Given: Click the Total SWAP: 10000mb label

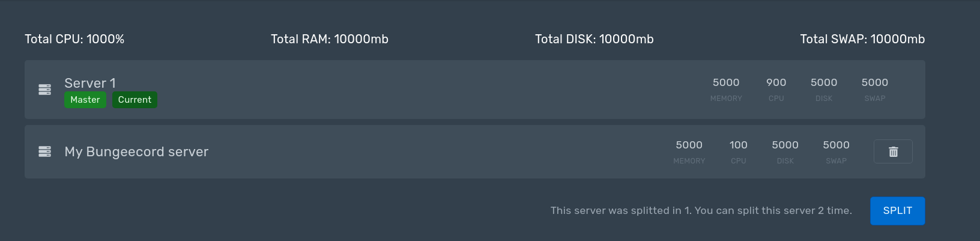Looking at the screenshot, I should [x=862, y=39].
